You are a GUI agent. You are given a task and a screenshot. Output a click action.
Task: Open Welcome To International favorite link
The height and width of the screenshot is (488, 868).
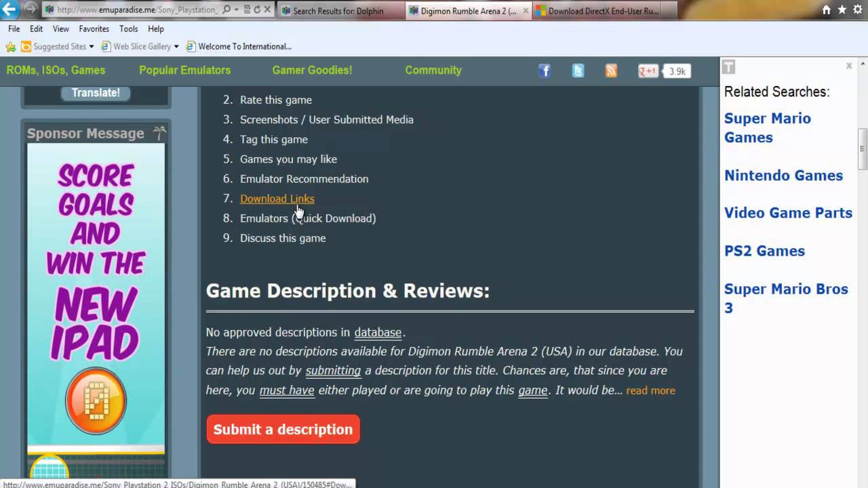pyautogui.click(x=239, y=47)
